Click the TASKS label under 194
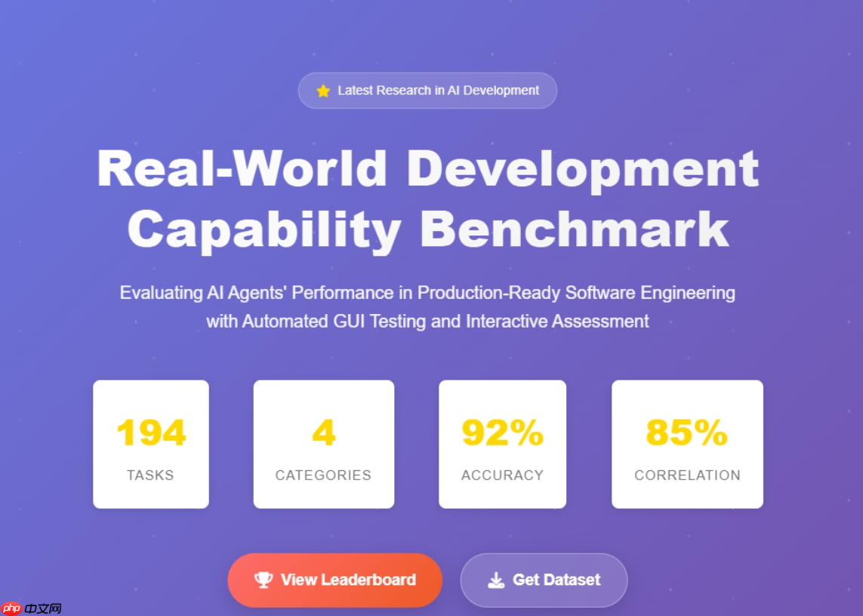 150,475
